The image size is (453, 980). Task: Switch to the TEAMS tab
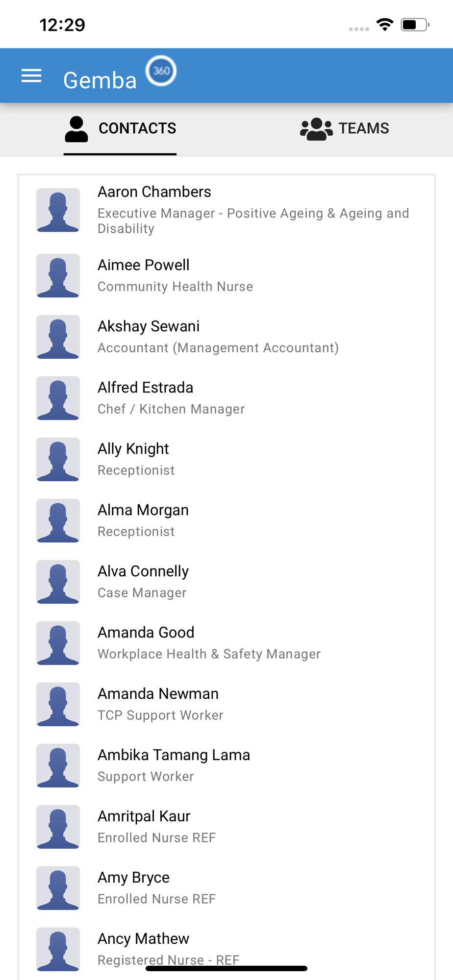tap(345, 129)
